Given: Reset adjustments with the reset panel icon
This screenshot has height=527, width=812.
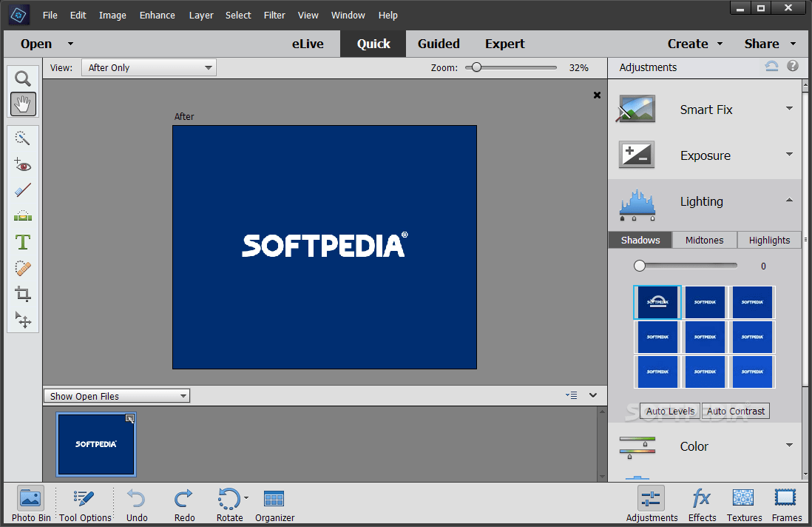Looking at the screenshot, I should coord(771,67).
